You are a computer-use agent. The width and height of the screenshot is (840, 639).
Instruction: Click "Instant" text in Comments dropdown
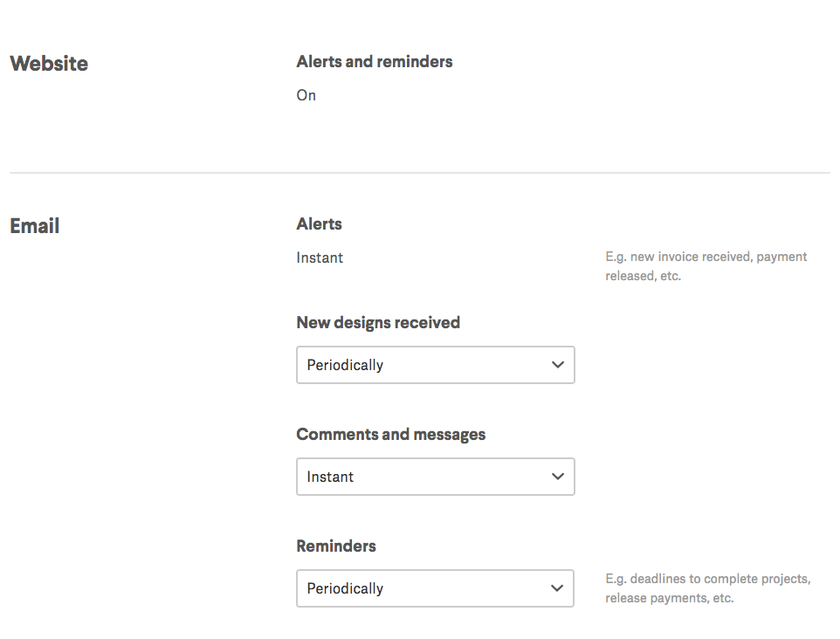[x=330, y=477]
